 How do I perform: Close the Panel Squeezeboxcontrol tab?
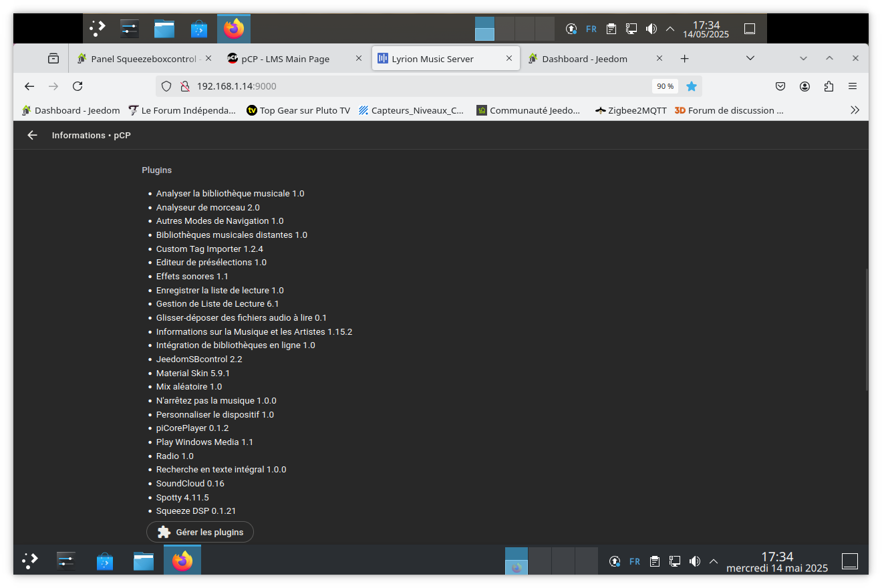click(x=208, y=59)
